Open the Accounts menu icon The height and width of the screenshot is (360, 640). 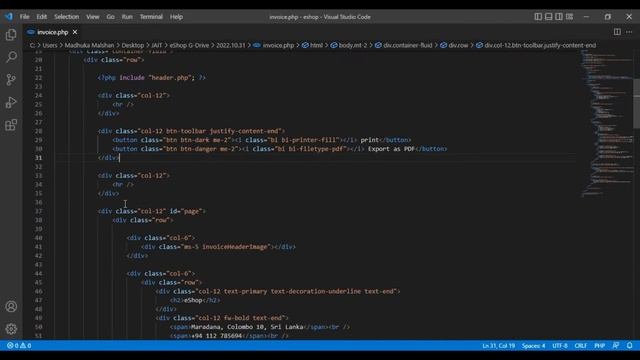[x=11, y=307]
